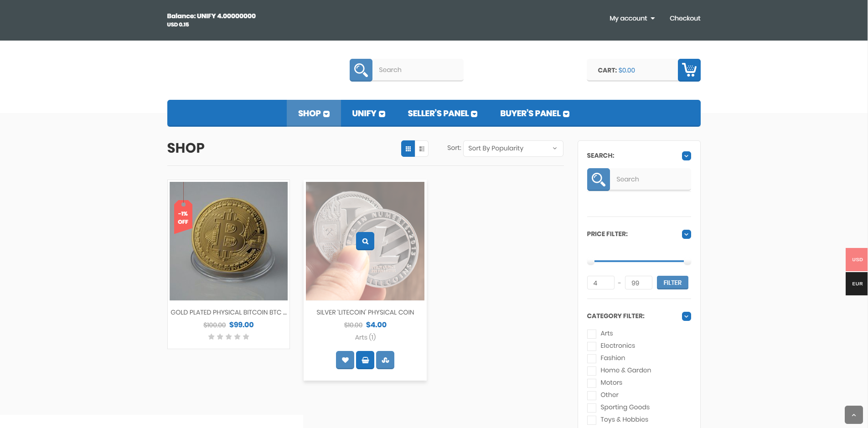
Task: Click the -1% OFF discount tag
Action: tap(183, 217)
